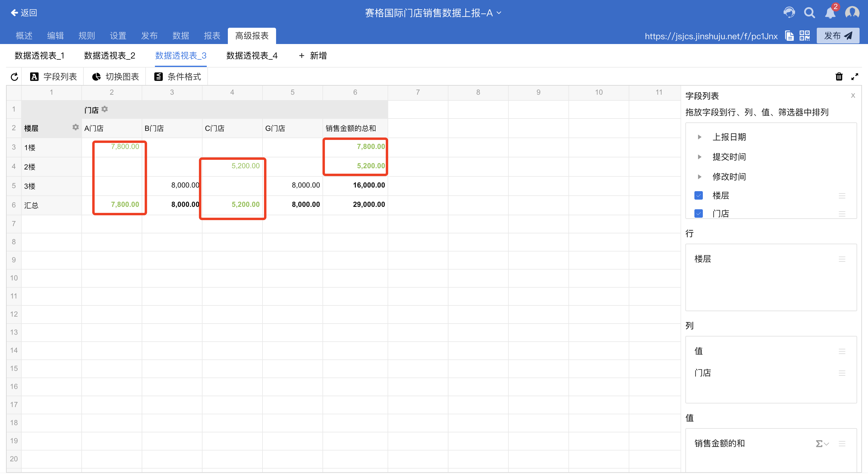
Task: Click 切换图表 to switch chart
Action: [x=115, y=77]
